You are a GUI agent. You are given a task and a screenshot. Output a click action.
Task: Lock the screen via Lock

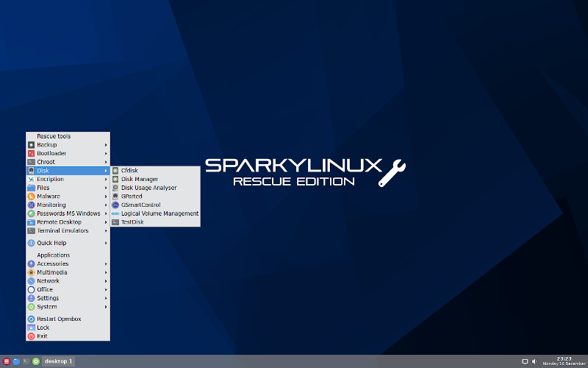68,328
